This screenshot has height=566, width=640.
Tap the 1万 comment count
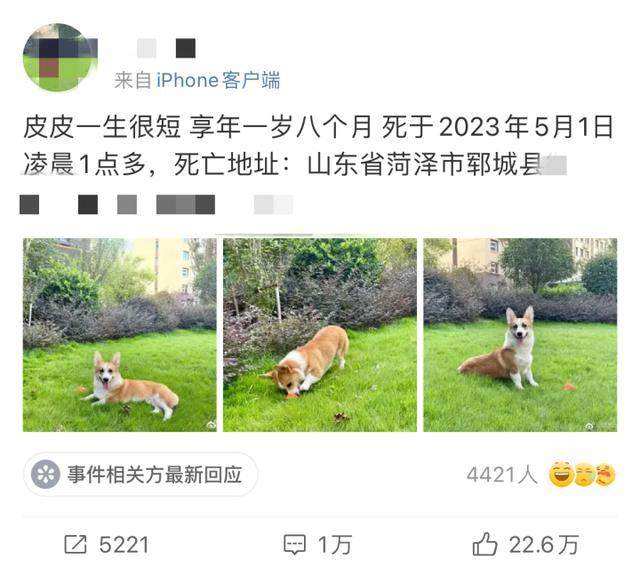tap(335, 545)
